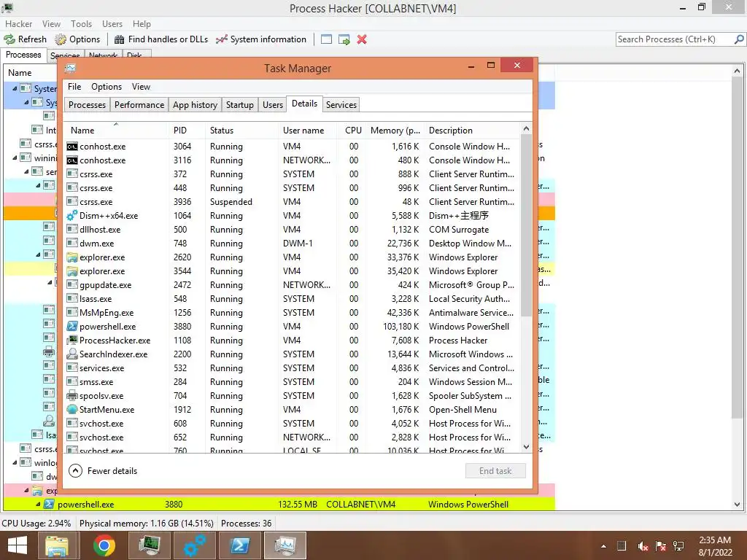Screen dimensions: 747x560
Task: Select SearchIndexer.exe icon in Task Manager
Action: (72, 354)
